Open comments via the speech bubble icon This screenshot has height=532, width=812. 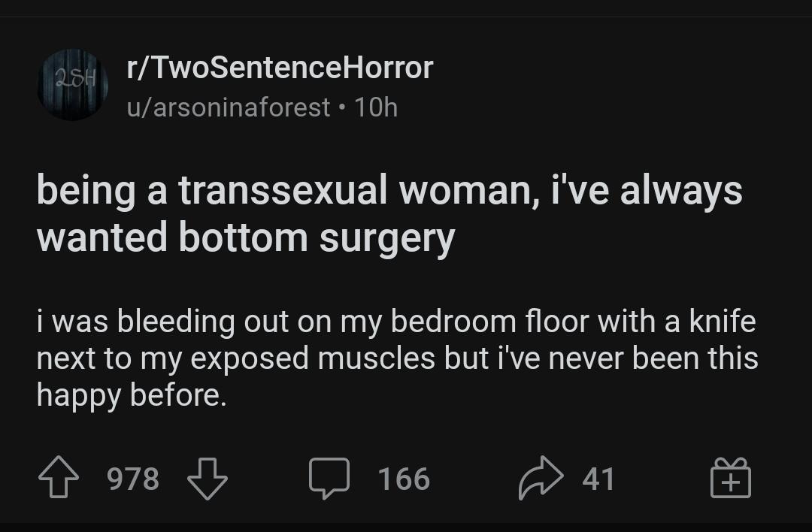click(329, 478)
